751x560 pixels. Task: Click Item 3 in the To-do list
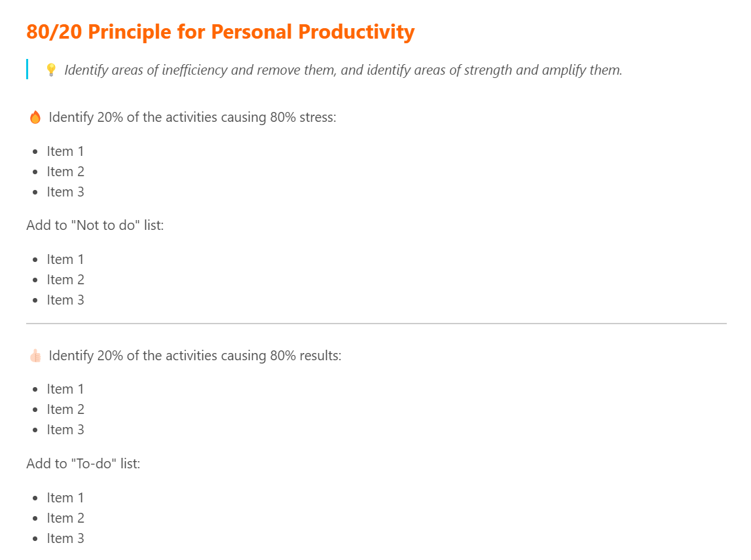pos(65,538)
